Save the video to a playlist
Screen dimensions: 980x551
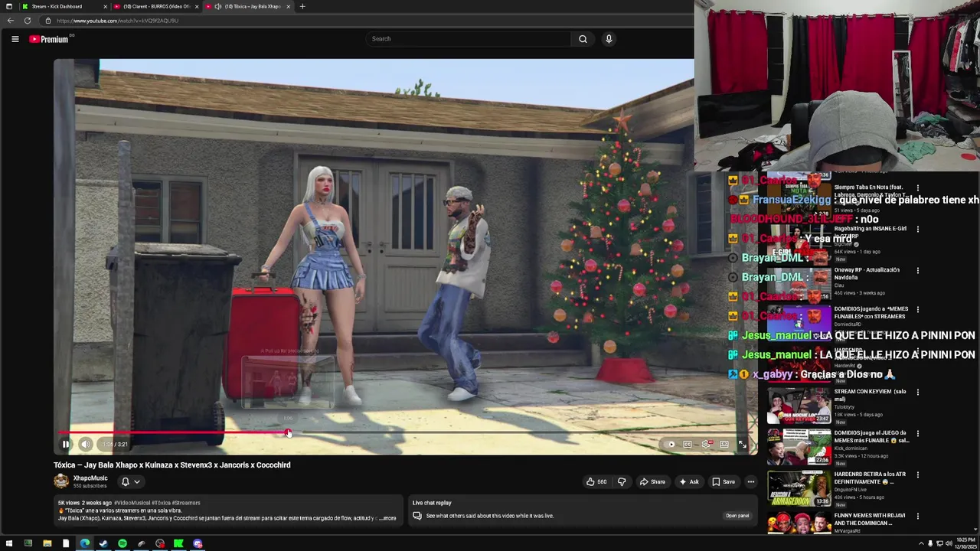point(723,482)
